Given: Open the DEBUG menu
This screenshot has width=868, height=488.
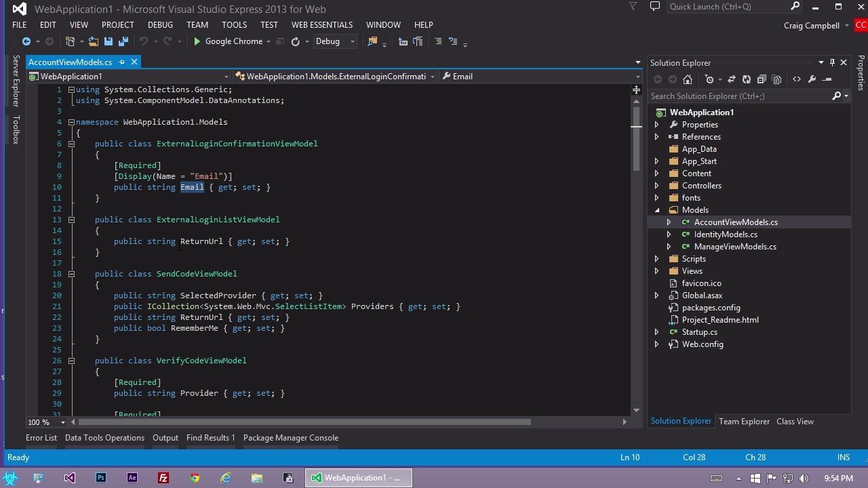Looking at the screenshot, I should pyautogui.click(x=160, y=24).
